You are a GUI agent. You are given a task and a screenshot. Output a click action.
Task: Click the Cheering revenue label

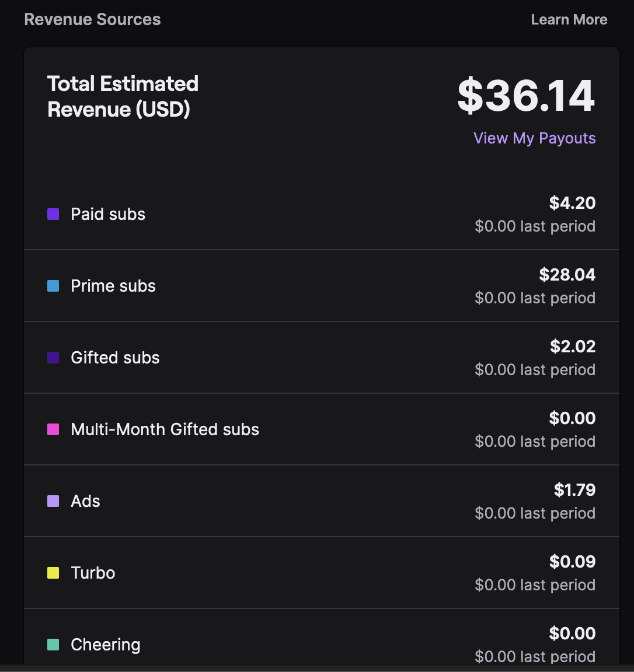tap(106, 645)
